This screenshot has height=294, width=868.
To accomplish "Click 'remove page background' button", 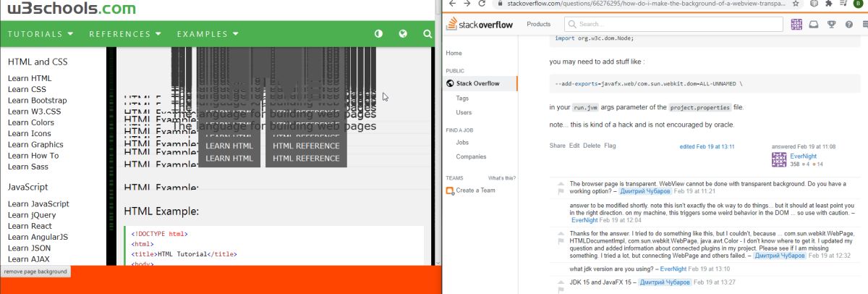I will coord(35,272).
